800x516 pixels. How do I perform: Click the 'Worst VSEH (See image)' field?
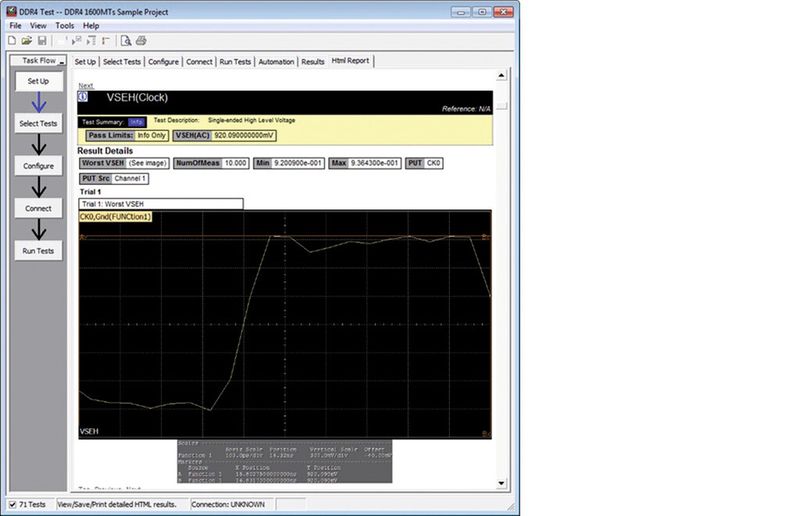point(124,163)
